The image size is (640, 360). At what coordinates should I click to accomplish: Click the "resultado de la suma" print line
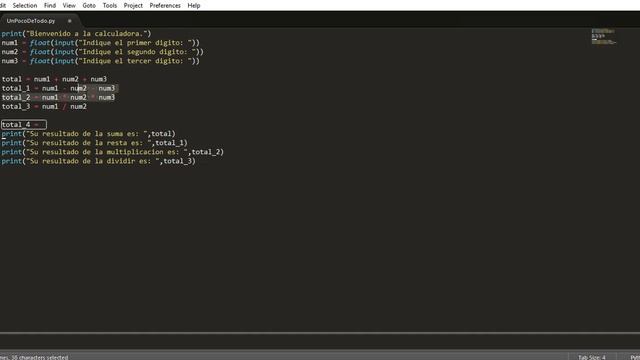coord(88,133)
